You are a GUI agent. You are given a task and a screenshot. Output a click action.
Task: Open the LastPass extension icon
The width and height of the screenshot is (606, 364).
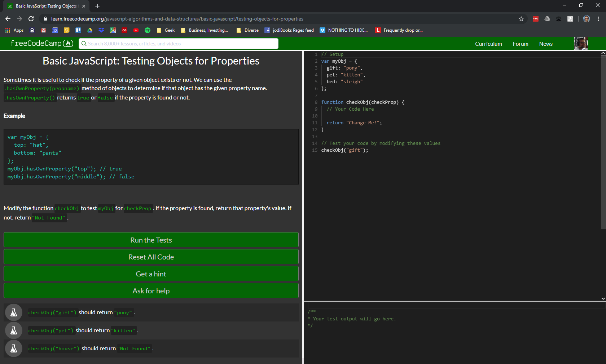(x=536, y=19)
